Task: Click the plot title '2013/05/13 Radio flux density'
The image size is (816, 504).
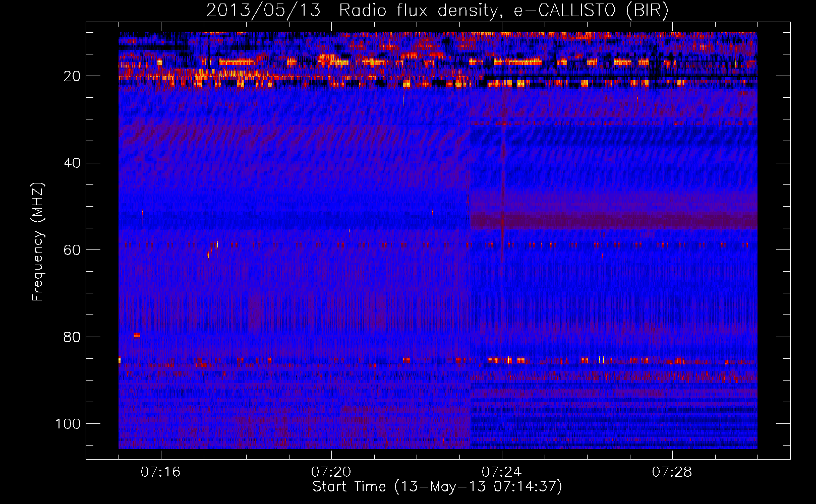Action: click(x=437, y=11)
